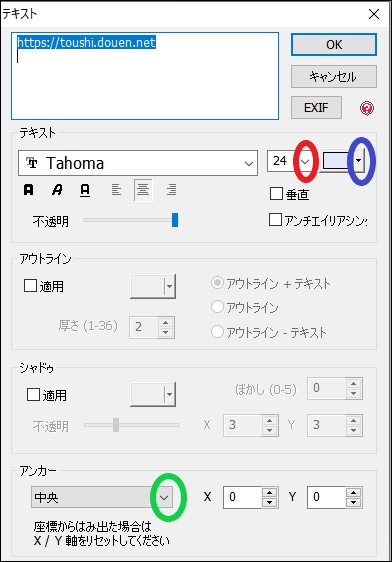
Task: Increase the anchor X value
Action: (269, 493)
